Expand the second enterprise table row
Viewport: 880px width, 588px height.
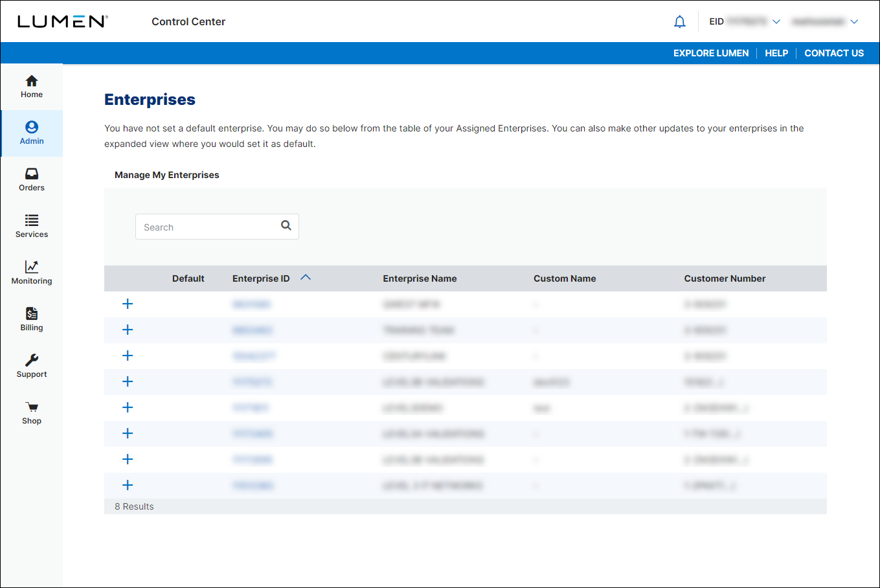point(128,330)
